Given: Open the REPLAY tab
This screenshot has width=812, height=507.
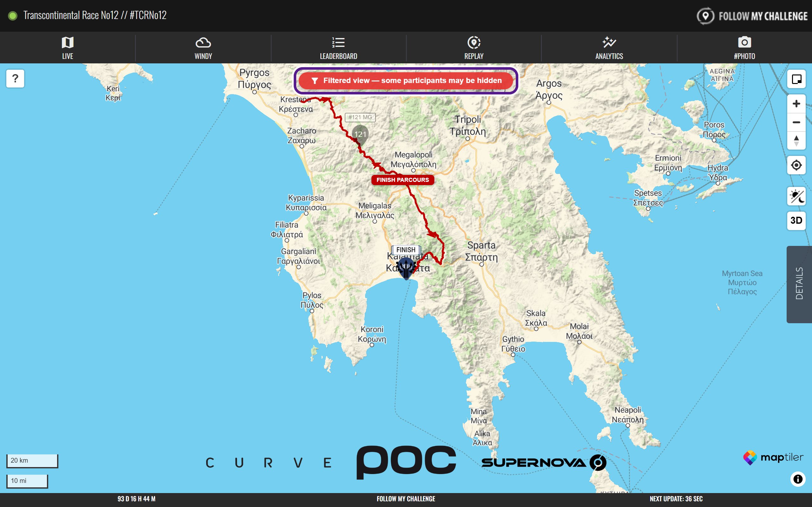Looking at the screenshot, I should tap(474, 48).
